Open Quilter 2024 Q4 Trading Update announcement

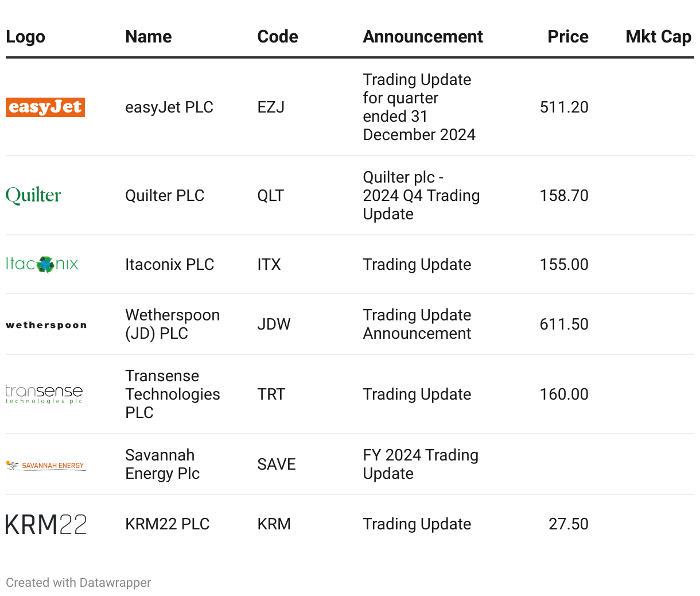pyautogui.click(x=421, y=196)
